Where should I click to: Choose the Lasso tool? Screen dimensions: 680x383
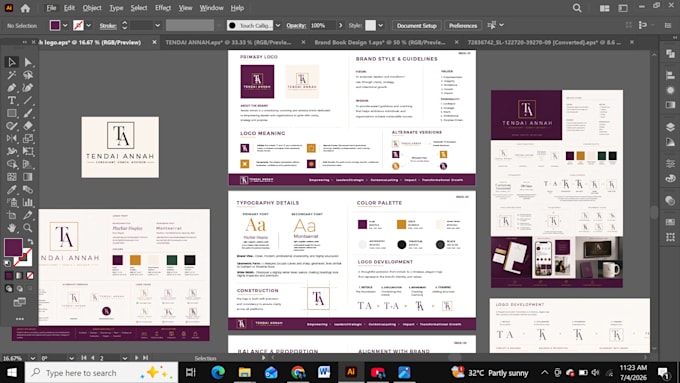(x=28, y=75)
